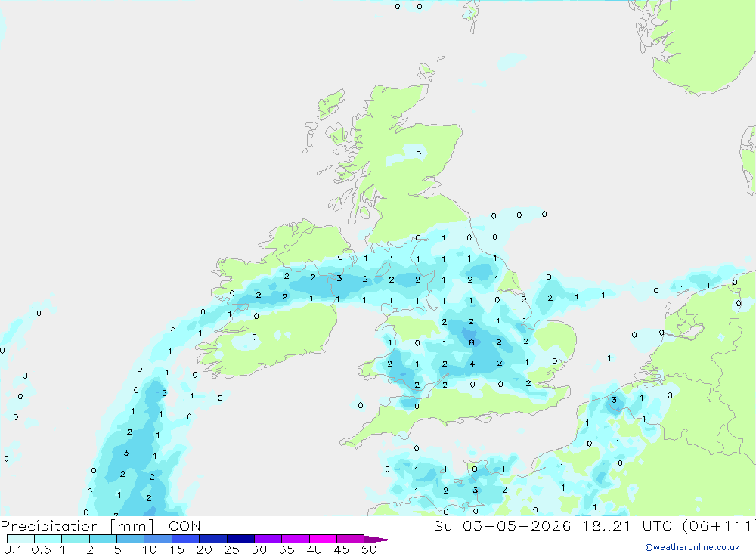This screenshot has width=756, height=554.
Task: Click the legend label "0.1"
Action: pos(13,549)
